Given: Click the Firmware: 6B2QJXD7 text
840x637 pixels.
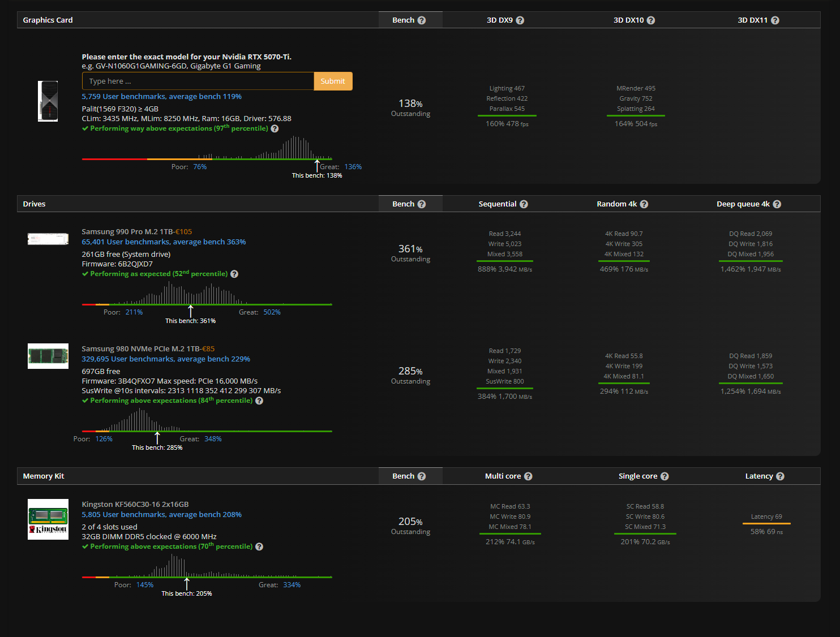Looking at the screenshot, I should (x=117, y=264).
